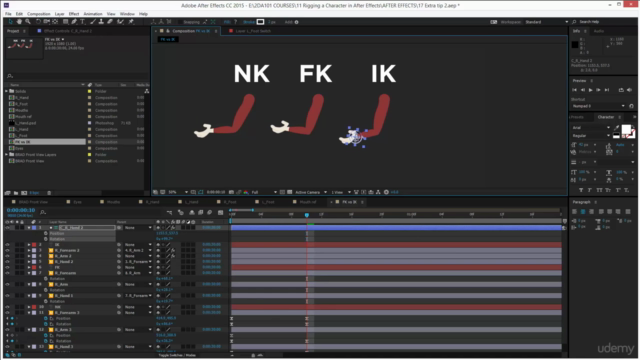This screenshot has height=360, width=640.
Task: Select the Roto Brush tool
Action: pyautogui.click(x=120, y=22)
